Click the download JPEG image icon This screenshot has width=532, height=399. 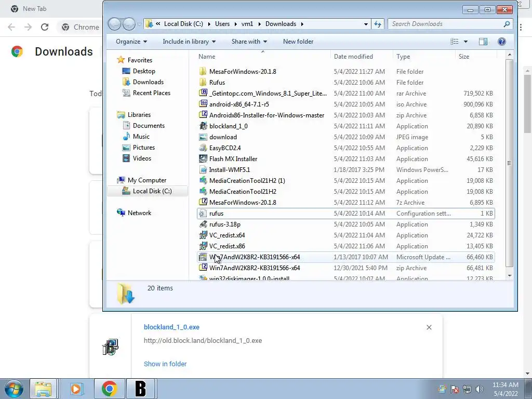tap(203, 137)
